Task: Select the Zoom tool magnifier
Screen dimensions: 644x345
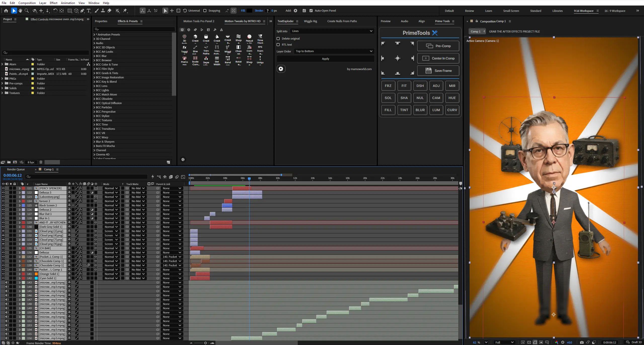Action: [x=27, y=11]
